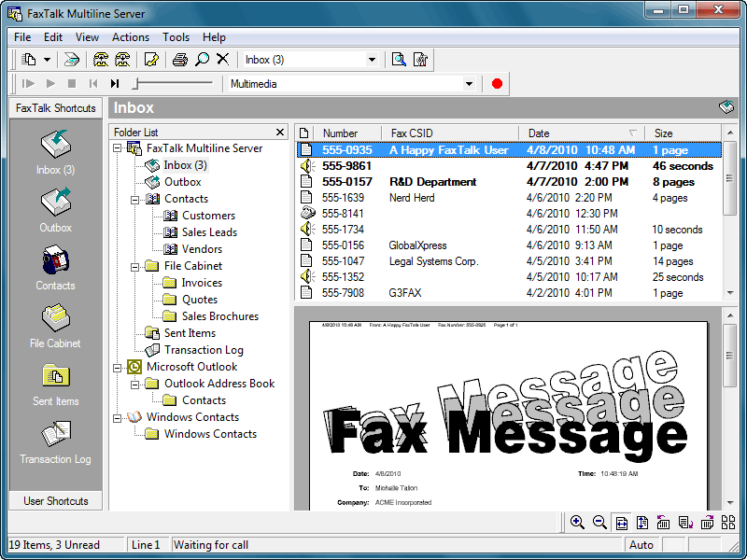
Task: Toggle fit-to-width in the fax preview
Action: tap(621, 522)
